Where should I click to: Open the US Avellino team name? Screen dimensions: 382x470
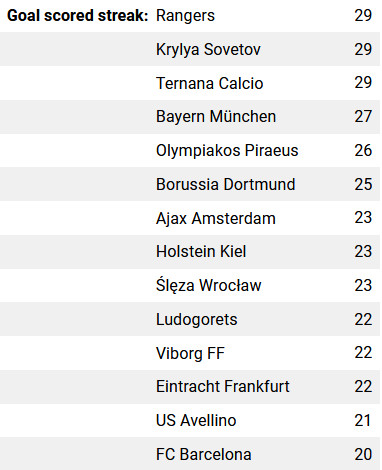tap(196, 420)
